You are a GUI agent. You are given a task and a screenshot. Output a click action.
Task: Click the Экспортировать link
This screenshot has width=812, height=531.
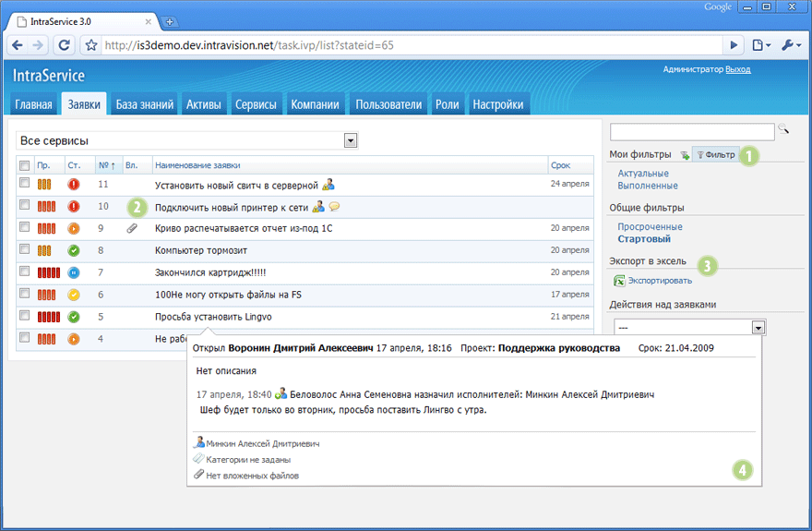660,281
